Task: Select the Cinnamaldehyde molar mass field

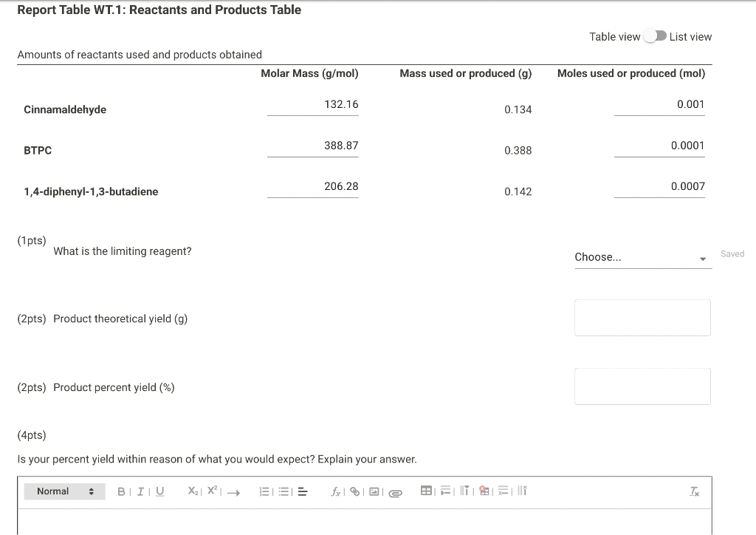Action: point(313,106)
